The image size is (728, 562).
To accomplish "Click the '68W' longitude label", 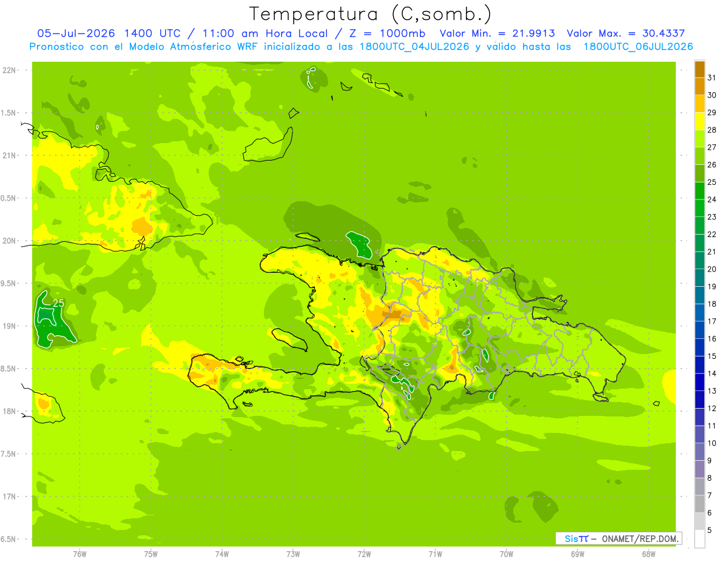I will pos(649,554).
